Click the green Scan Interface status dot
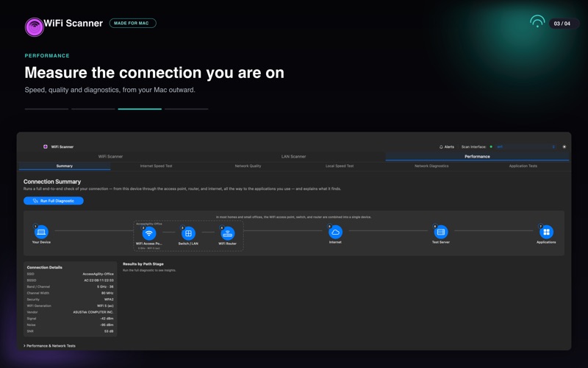 [x=491, y=146]
